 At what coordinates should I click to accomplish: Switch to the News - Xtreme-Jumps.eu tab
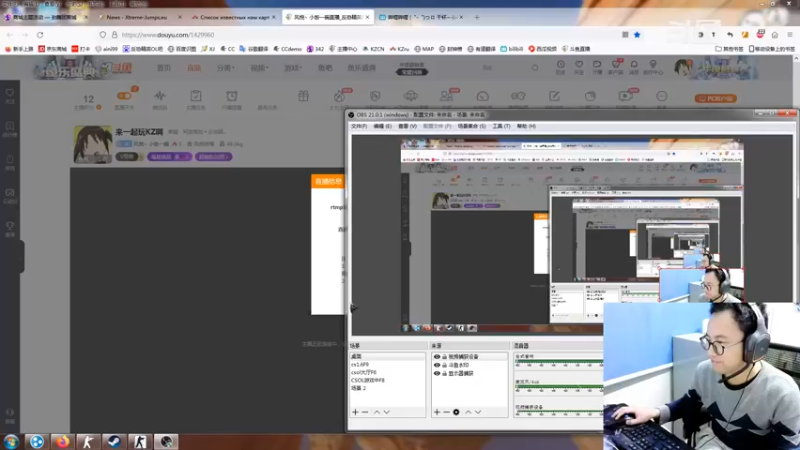pos(139,17)
